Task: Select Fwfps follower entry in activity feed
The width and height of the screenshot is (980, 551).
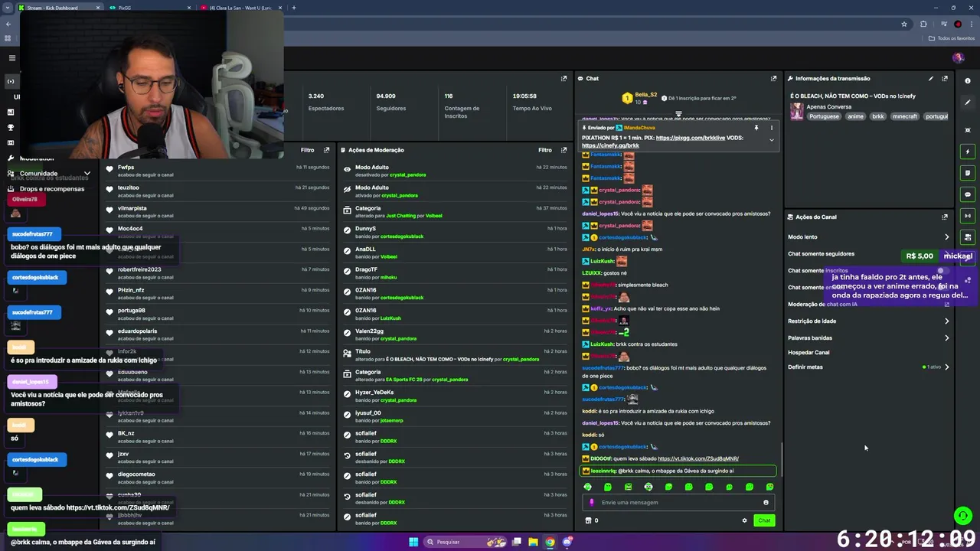Action: (x=218, y=171)
